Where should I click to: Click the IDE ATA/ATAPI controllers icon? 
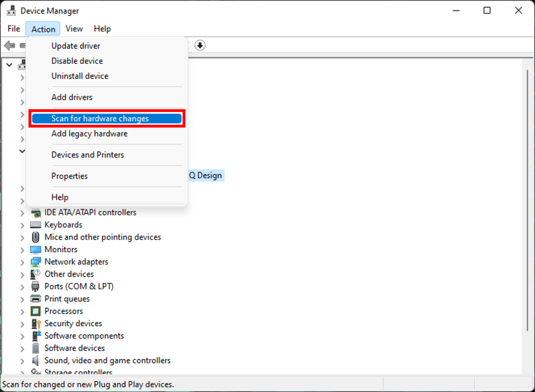(x=36, y=212)
